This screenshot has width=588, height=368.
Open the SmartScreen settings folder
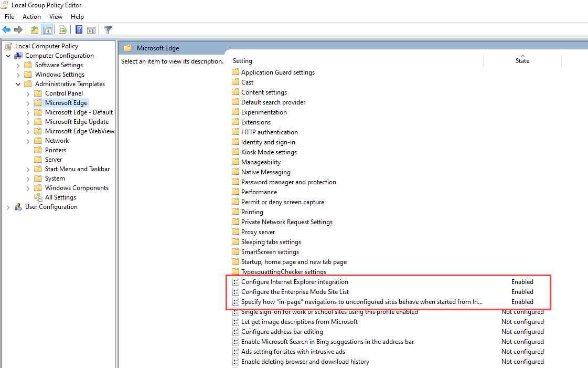point(270,252)
